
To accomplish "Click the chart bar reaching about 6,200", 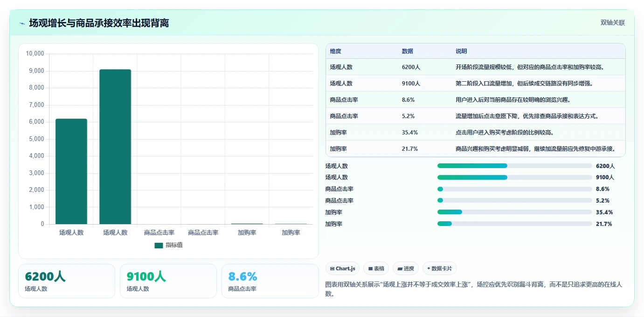I will [71, 171].
